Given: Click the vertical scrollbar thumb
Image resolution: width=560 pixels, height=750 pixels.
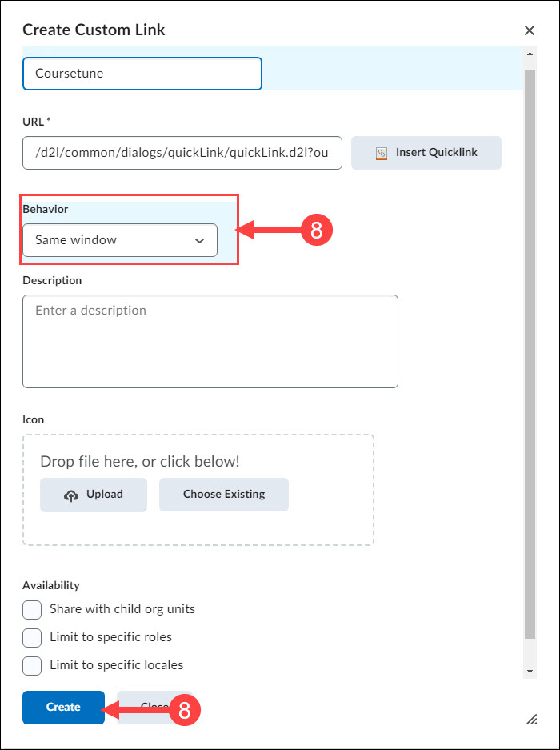Looking at the screenshot, I should pyautogui.click(x=530, y=354).
